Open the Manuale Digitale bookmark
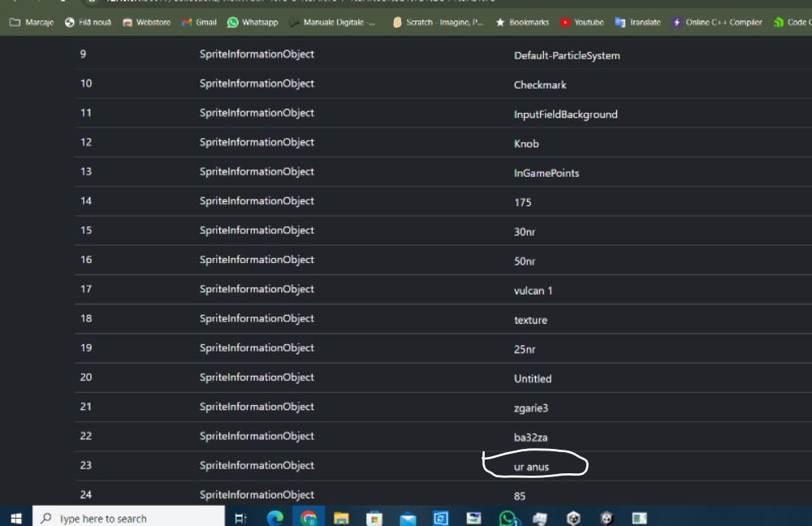 pyautogui.click(x=332, y=22)
